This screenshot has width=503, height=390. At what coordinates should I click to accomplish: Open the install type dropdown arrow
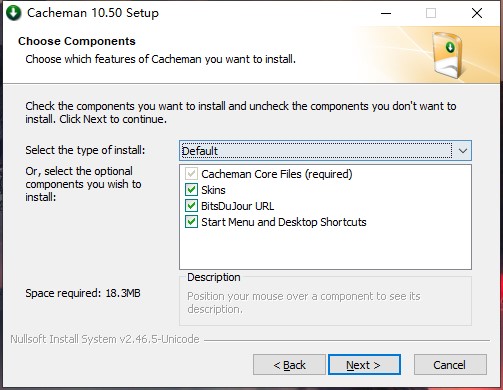[462, 151]
